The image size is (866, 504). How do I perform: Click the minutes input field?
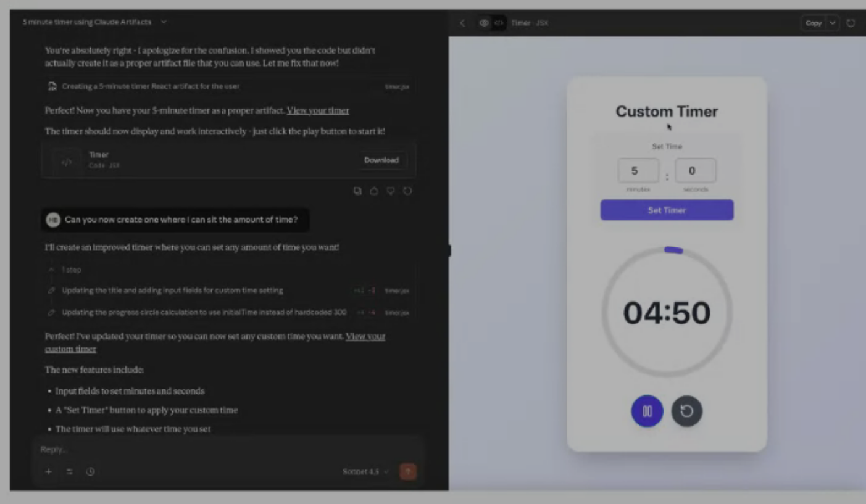[638, 171]
